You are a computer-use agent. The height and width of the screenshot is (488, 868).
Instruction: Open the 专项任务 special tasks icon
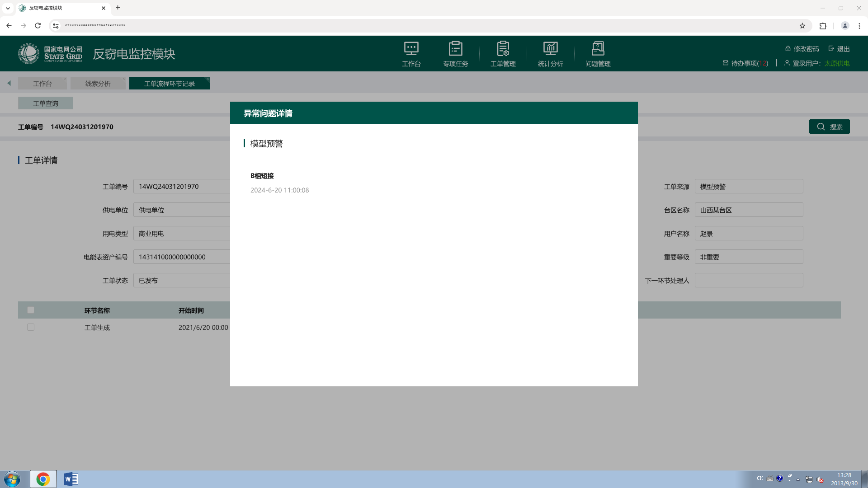click(x=455, y=49)
